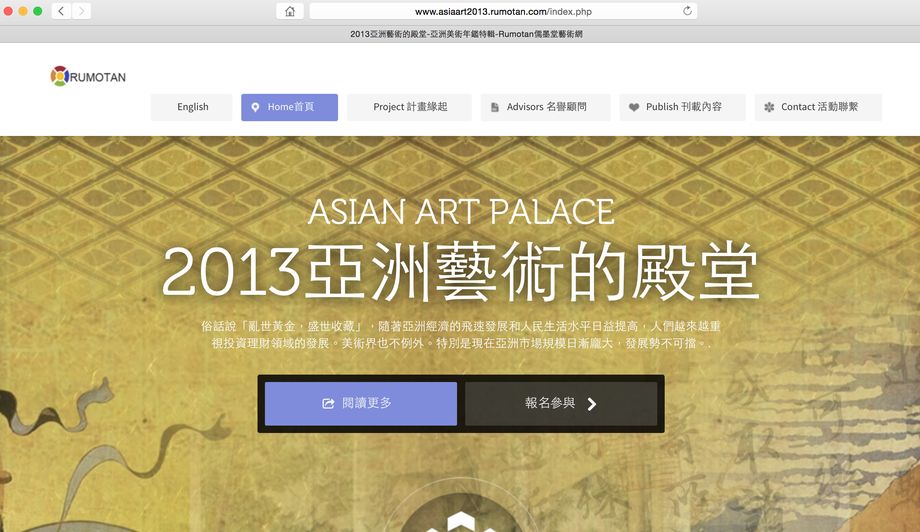
Task: Click the Rumotan logo icon
Action: coord(60,76)
